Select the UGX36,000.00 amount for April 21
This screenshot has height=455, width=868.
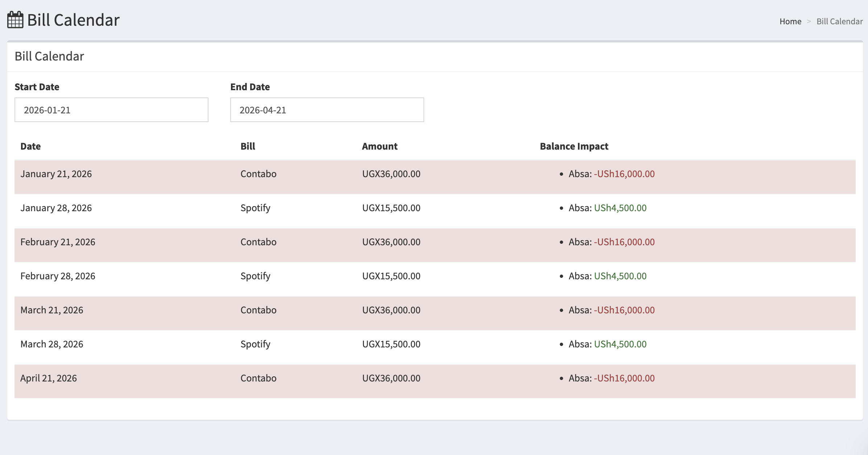391,378
